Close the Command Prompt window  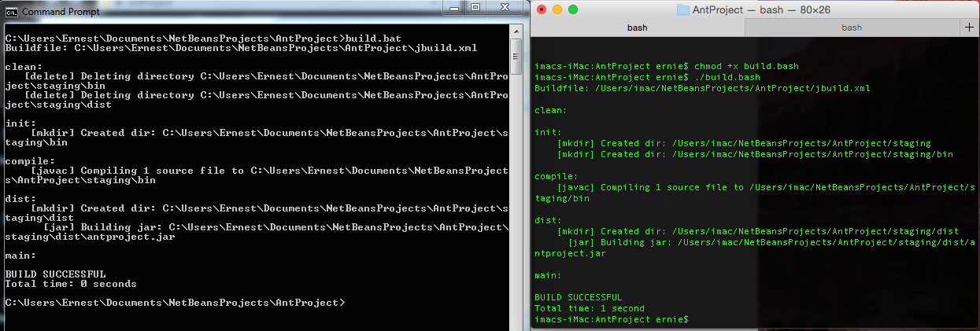(x=506, y=9)
